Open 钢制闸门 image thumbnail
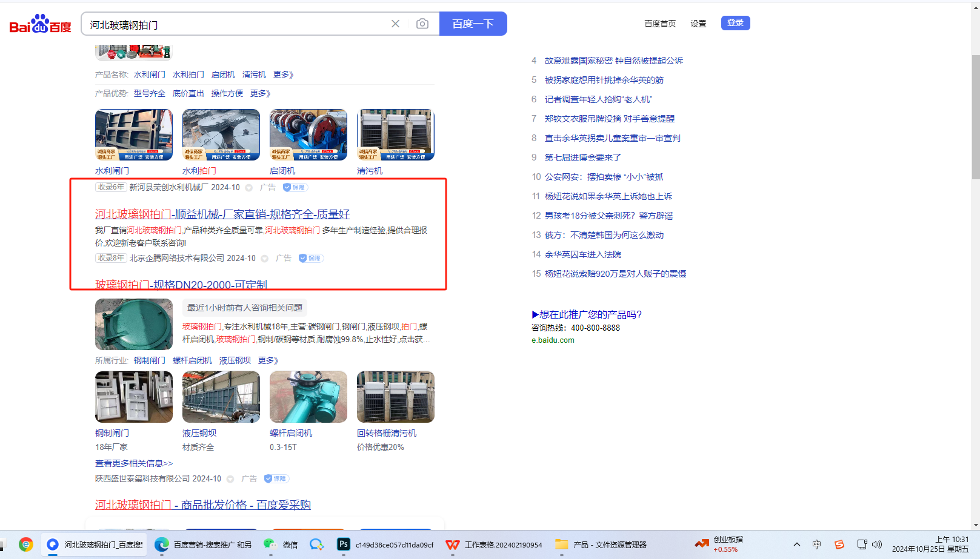Screen dimensions: 980x559 [x=134, y=397]
